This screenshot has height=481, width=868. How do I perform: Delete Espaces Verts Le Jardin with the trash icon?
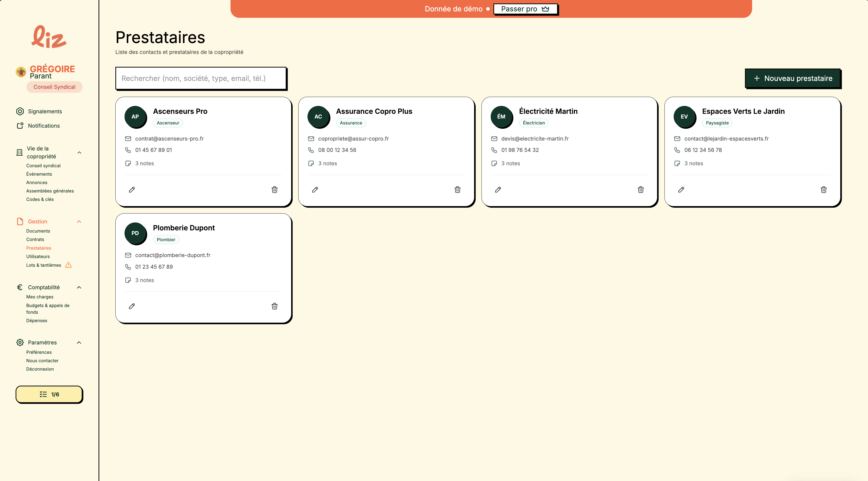pyautogui.click(x=823, y=190)
